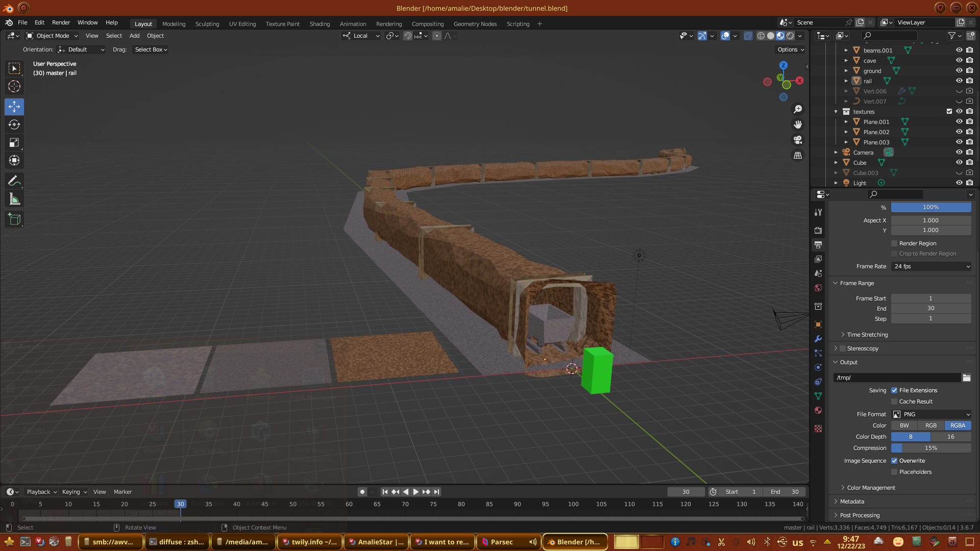The image size is (980, 551).
Task: Select the Rotate tool in the left toolbar
Action: point(14,124)
